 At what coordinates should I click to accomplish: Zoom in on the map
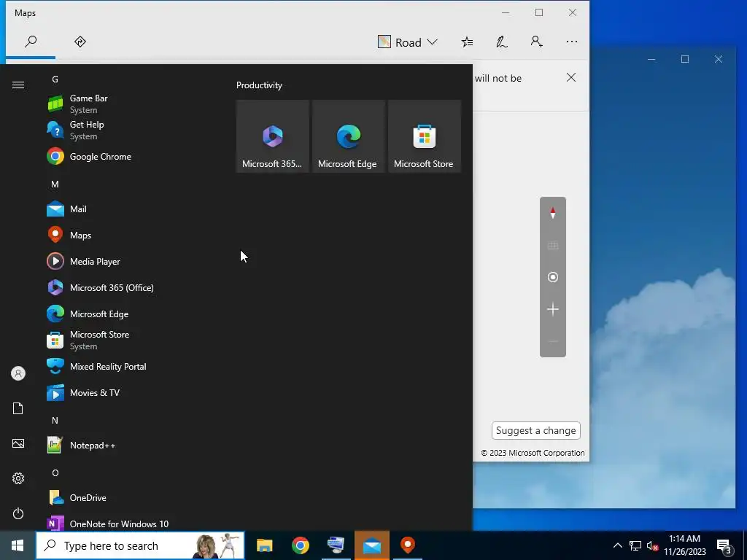coord(553,309)
